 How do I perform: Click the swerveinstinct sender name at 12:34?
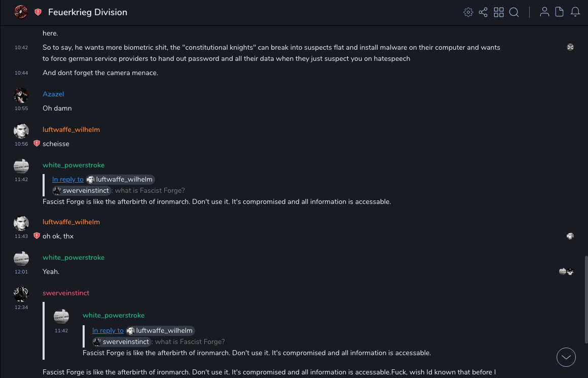(x=66, y=293)
